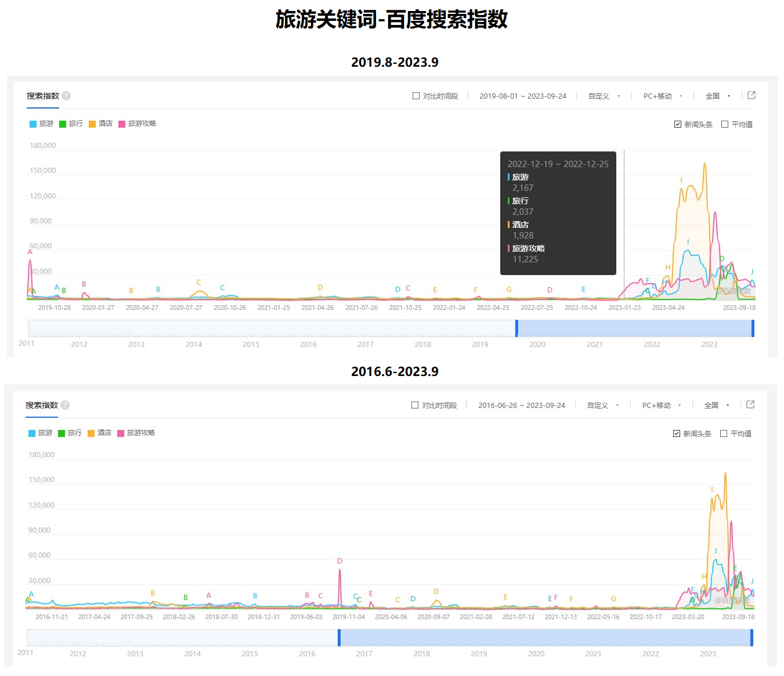The width and height of the screenshot is (784, 676).
Task: Click orange G news marker in lower chart
Action: coord(613,599)
